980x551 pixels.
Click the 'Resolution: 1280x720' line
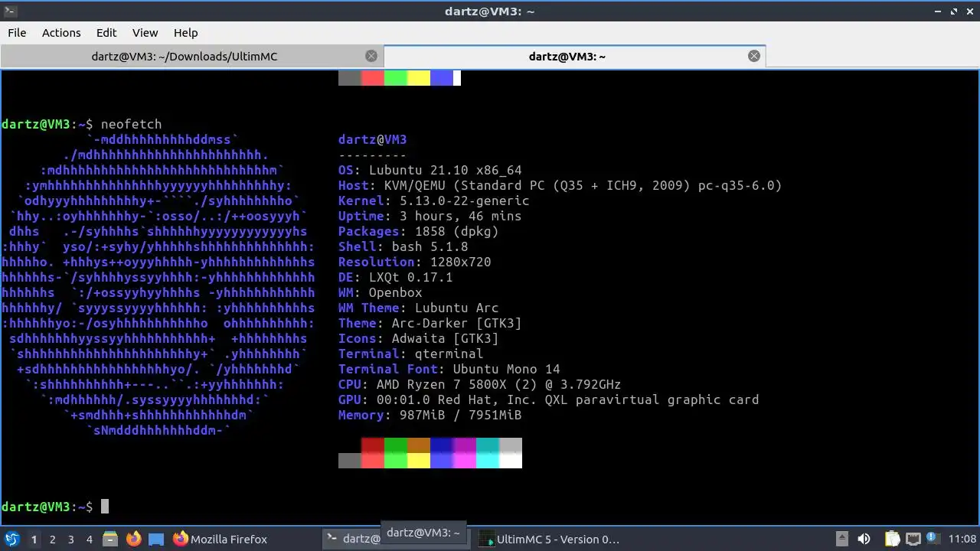click(x=414, y=262)
